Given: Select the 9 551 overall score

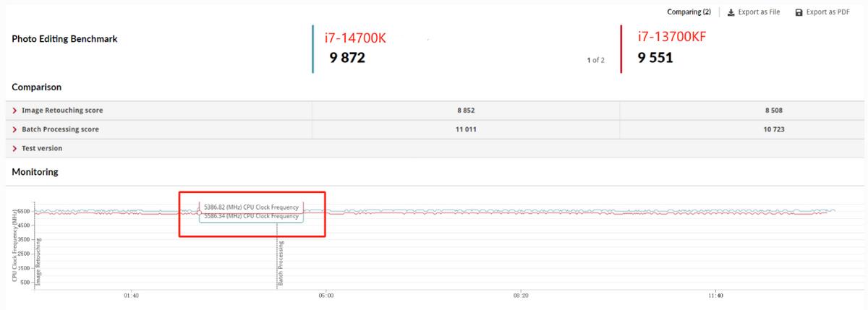Looking at the screenshot, I should [655, 58].
